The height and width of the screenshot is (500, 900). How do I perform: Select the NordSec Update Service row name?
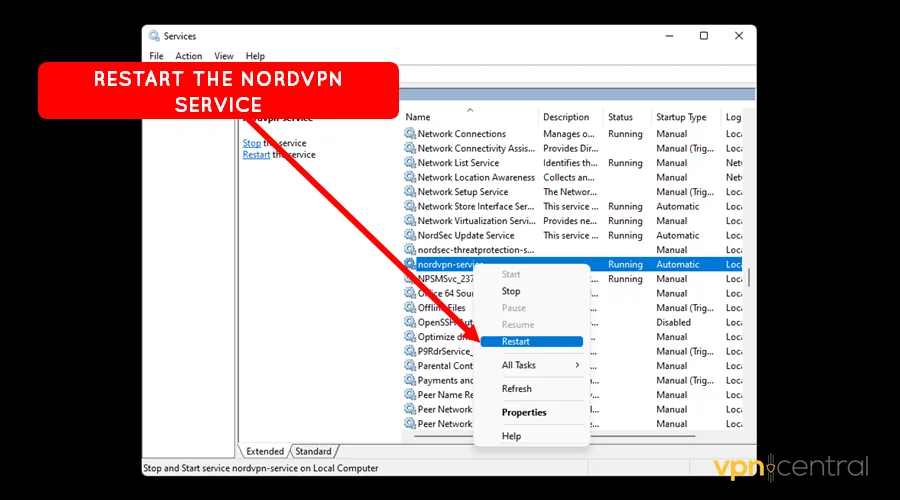[465, 235]
